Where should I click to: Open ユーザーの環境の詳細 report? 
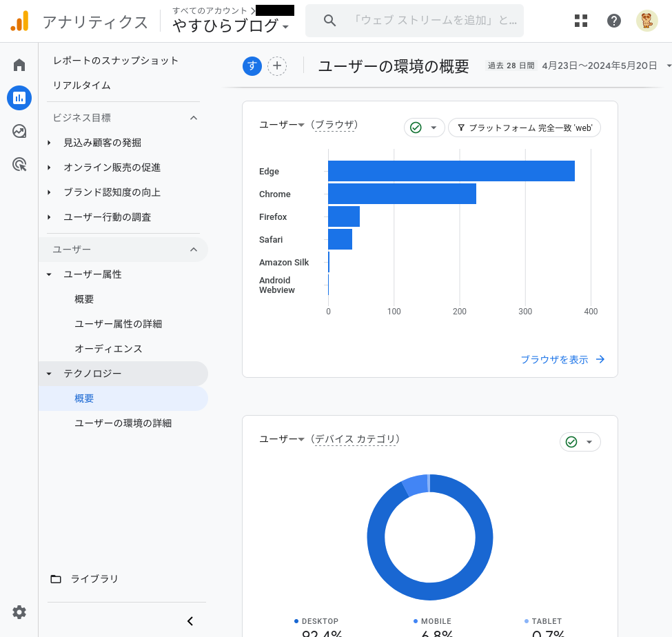click(x=123, y=423)
